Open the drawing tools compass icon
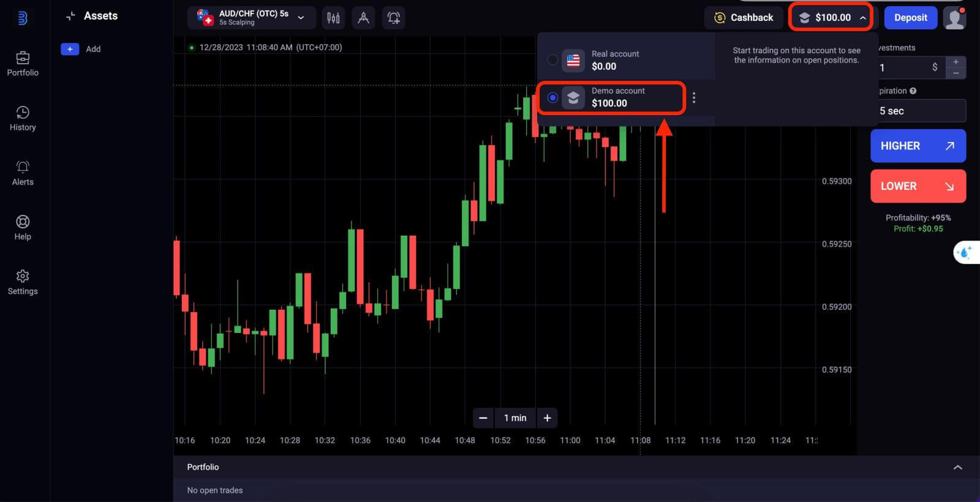This screenshot has height=502, width=980. pyautogui.click(x=363, y=18)
